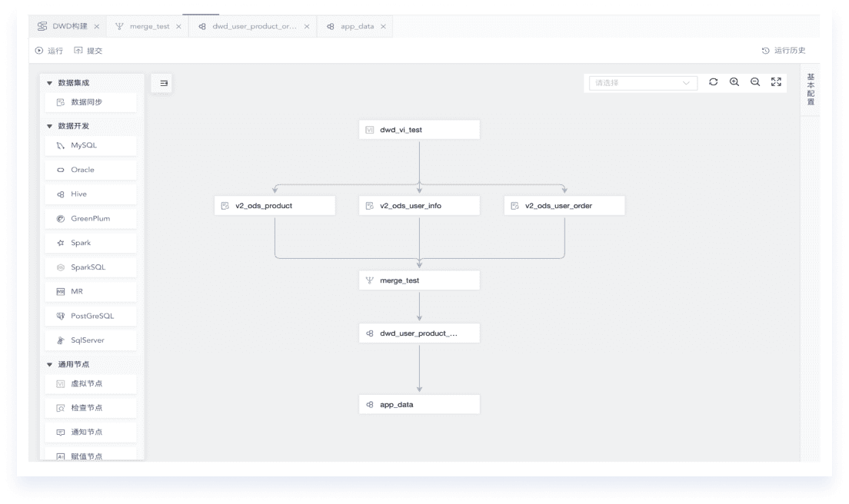Switch to the app_data tab
849x504 pixels.
tap(357, 26)
